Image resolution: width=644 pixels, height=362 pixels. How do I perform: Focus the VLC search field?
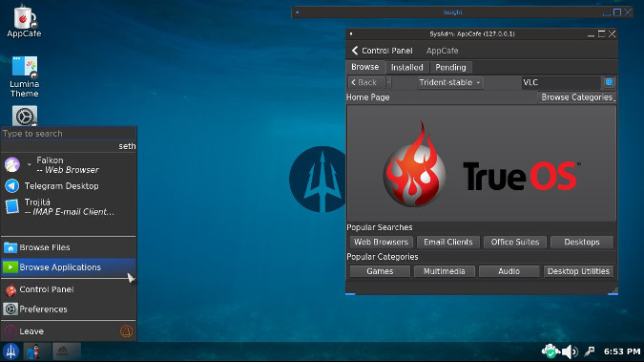pos(561,82)
